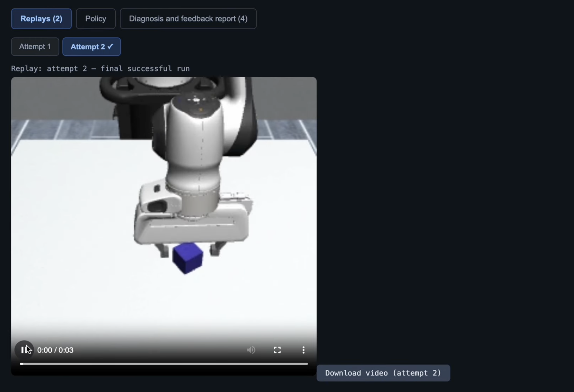Seek to the middle of the progress bar
574x392 pixels.
point(164,364)
